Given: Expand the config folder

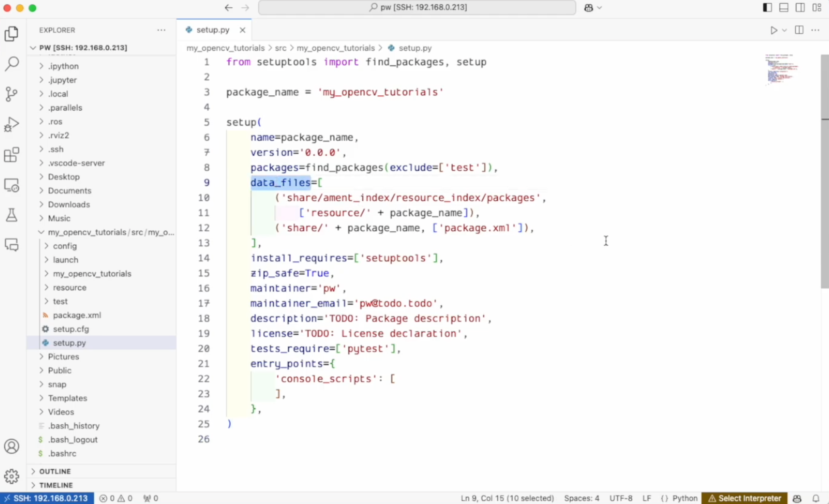Looking at the screenshot, I should 64,246.
